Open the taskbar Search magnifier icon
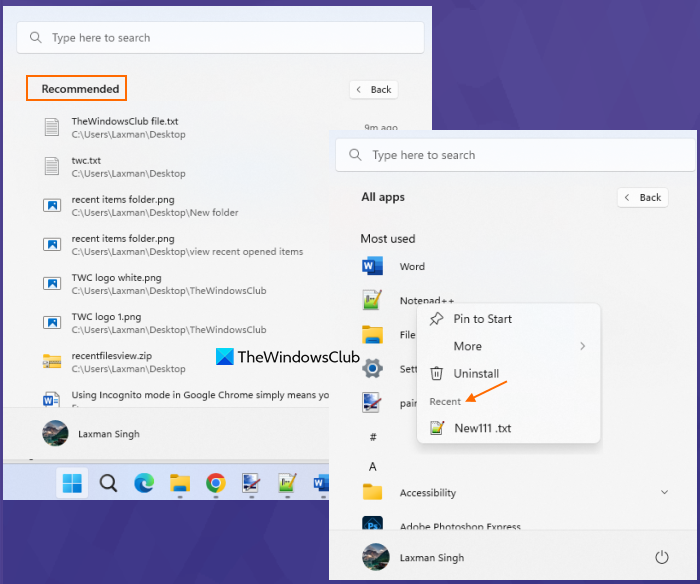Image resolution: width=700 pixels, height=584 pixels. coord(108,483)
